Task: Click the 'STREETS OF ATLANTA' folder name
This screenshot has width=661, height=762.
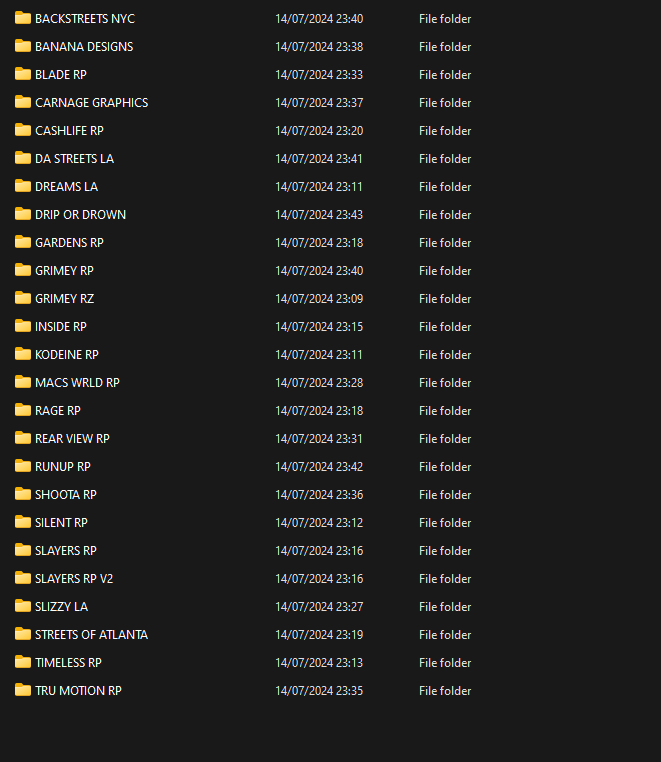Action: click(91, 635)
